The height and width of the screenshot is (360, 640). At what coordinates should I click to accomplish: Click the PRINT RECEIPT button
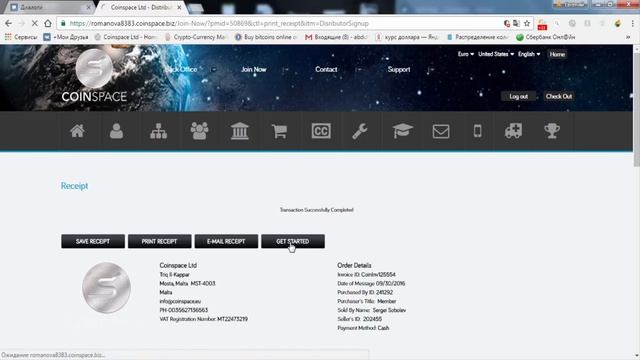160,241
